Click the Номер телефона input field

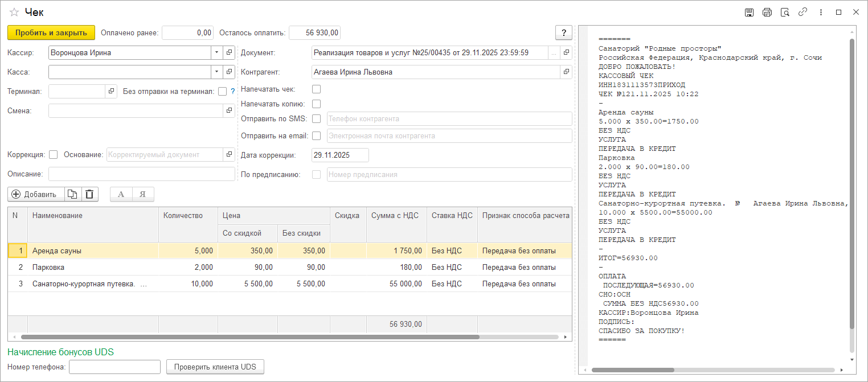coord(114,367)
